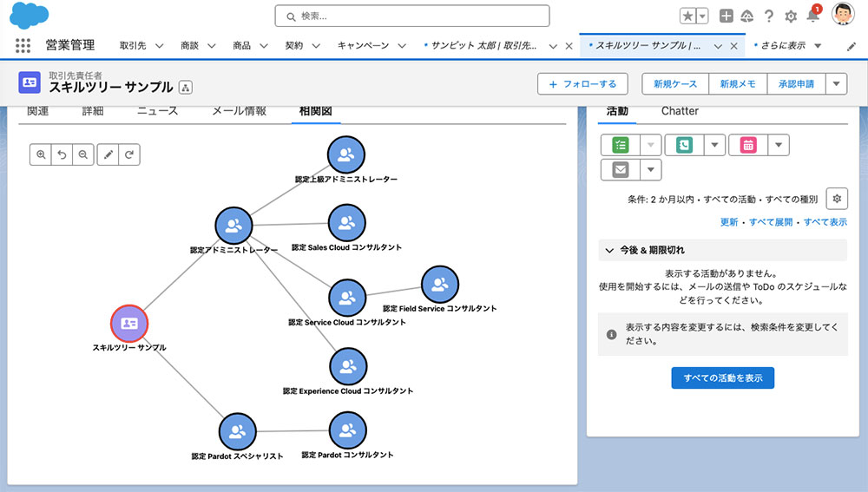Click the contact record icon in the header
868x492 pixels.
tap(30, 82)
